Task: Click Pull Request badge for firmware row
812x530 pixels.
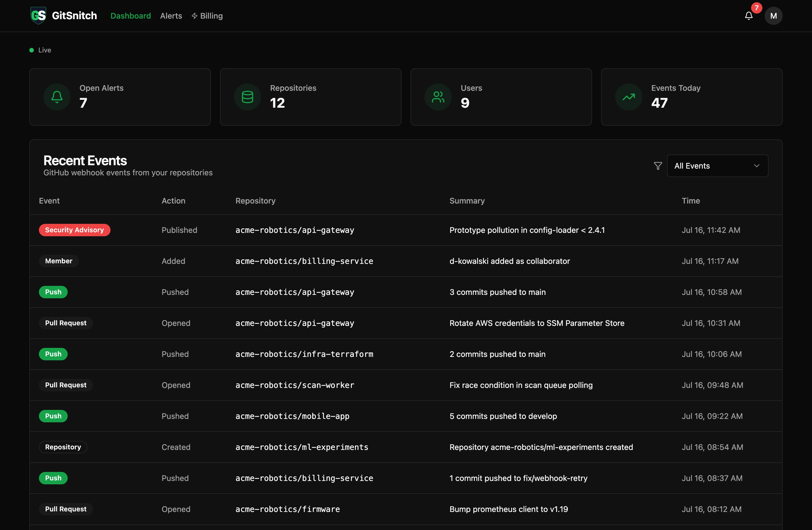Action: click(x=66, y=509)
